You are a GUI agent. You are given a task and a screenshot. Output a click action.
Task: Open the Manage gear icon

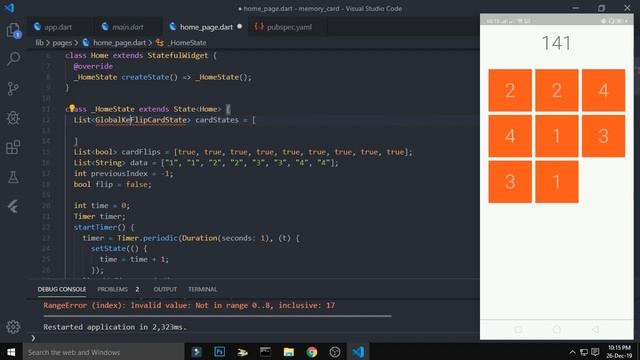point(13,327)
